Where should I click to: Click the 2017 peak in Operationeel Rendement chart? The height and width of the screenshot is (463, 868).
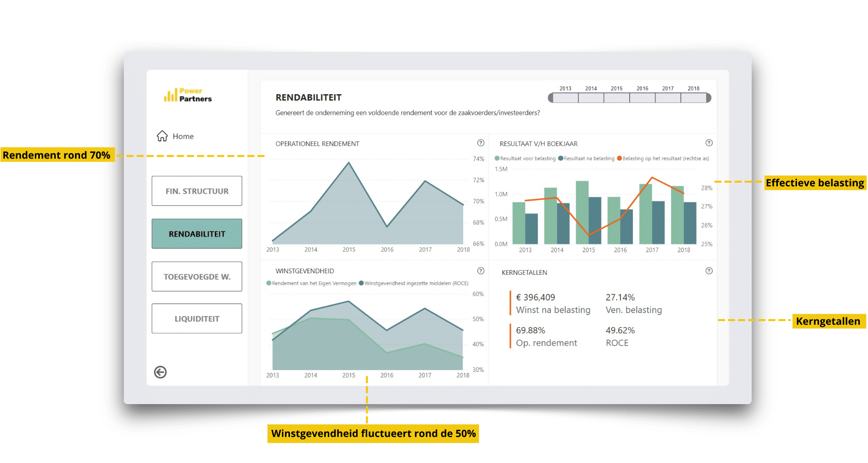pyautogui.click(x=425, y=181)
